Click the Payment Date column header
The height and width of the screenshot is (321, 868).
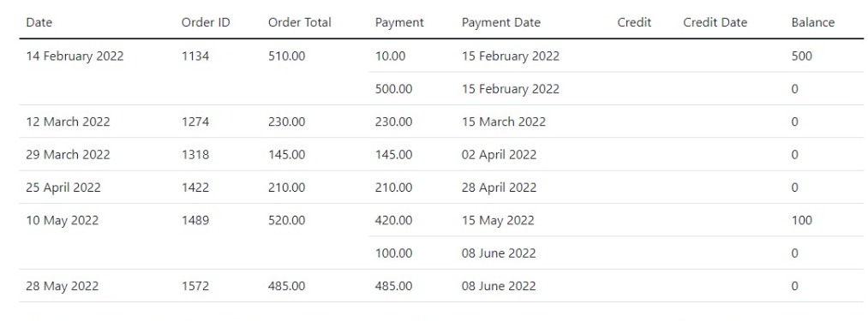click(501, 23)
